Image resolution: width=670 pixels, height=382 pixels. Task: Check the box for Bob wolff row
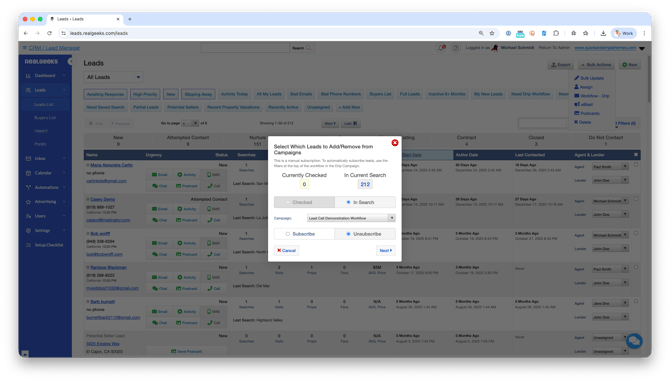click(636, 233)
